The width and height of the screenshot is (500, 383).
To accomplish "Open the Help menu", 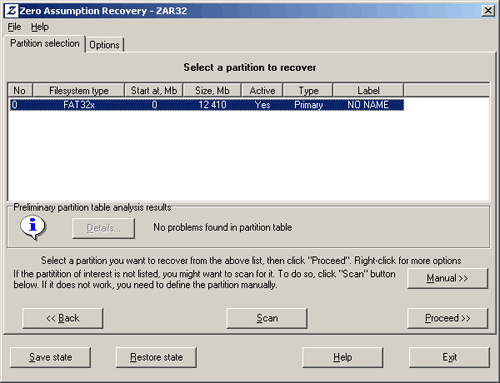I will (40, 27).
